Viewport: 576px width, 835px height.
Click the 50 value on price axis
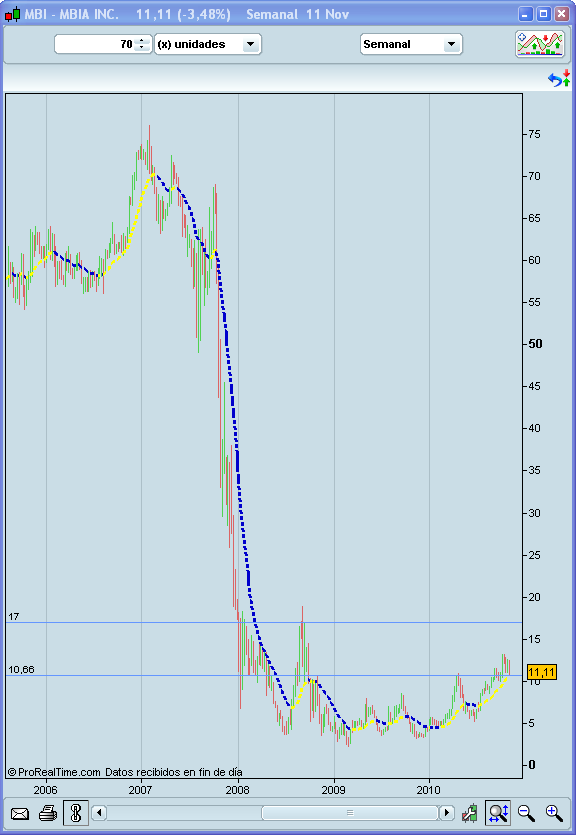click(535, 344)
